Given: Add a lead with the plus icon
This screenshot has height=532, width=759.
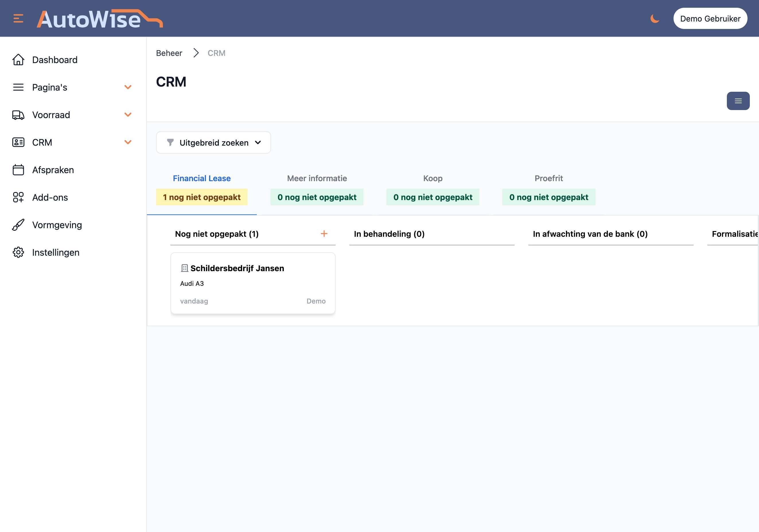Looking at the screenshot, I should pyautogui.click(x=324, y=234).
